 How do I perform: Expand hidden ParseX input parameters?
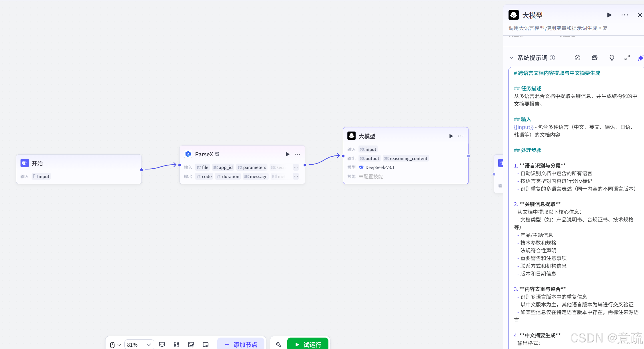coord(296,167)
